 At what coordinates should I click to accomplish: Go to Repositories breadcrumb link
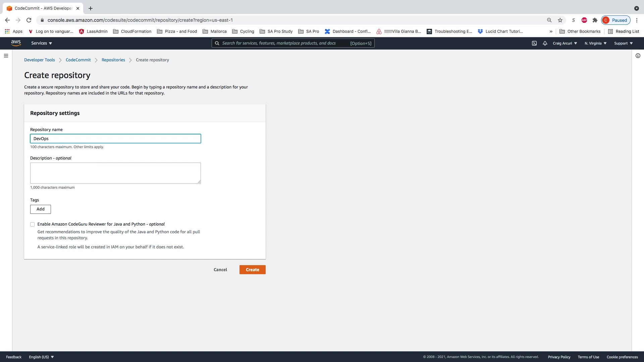tap(113, 60)
